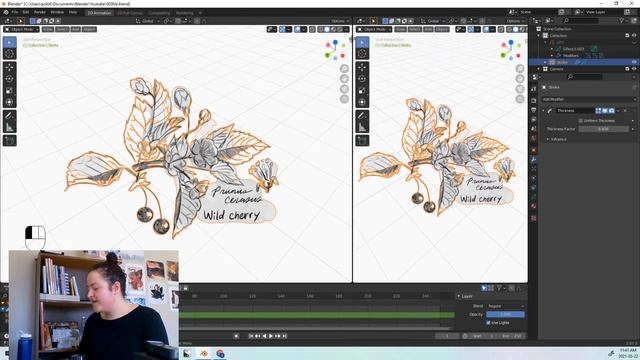Switch to 2D Animation workspace tab

(x=99, y=13)
